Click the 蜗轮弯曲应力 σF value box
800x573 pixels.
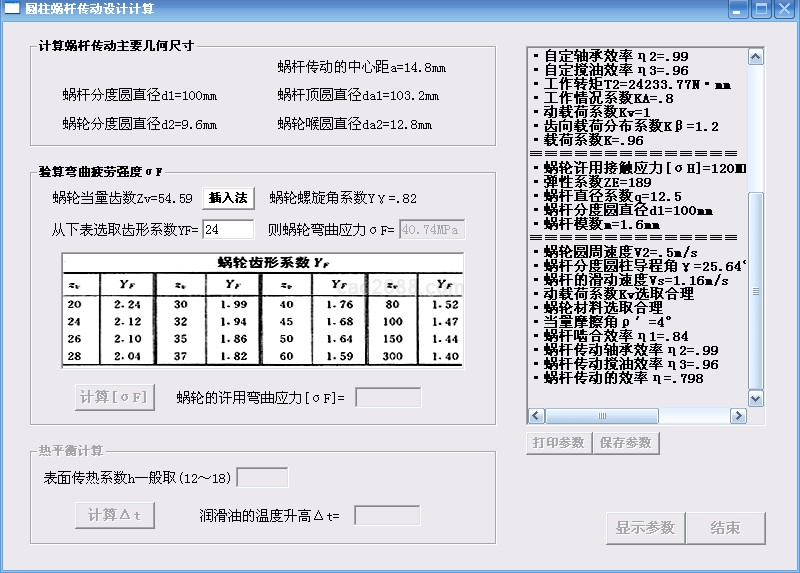coord(432,230)
